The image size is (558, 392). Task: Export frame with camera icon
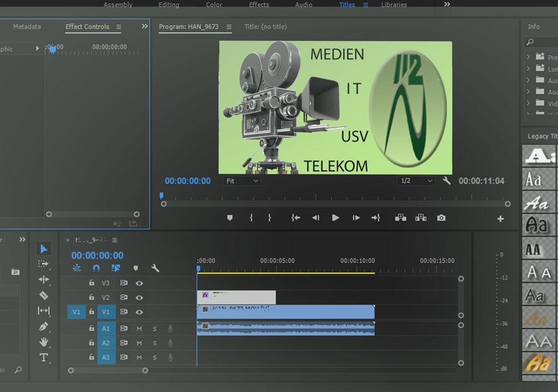pyautogui.click(x=441, y=218)
